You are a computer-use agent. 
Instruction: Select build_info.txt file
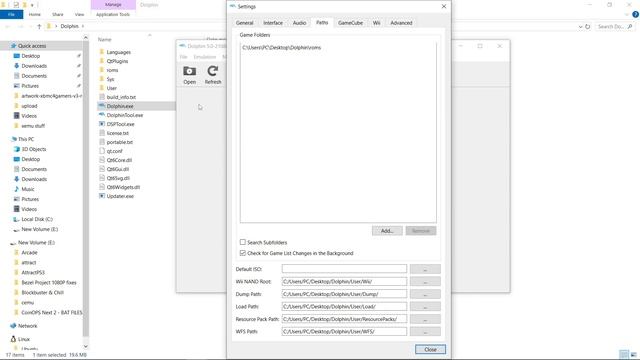pyautogui.click(x=121, y=97)
